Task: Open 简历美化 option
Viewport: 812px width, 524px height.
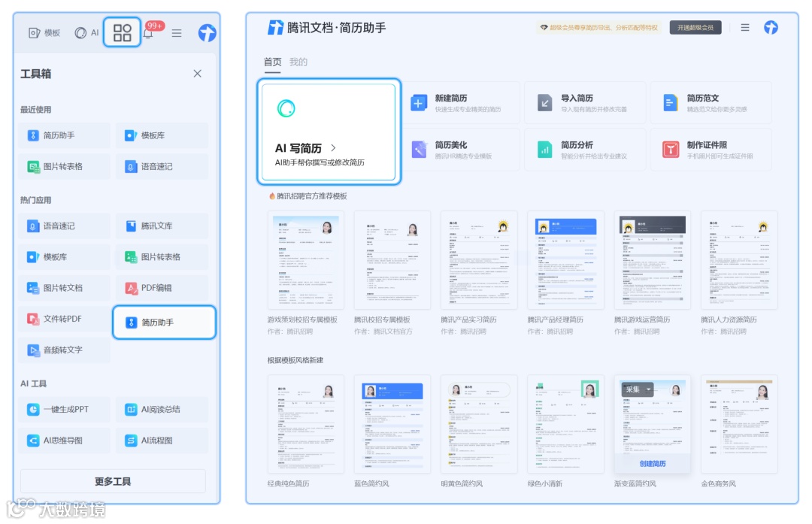Action: point(460,150)
